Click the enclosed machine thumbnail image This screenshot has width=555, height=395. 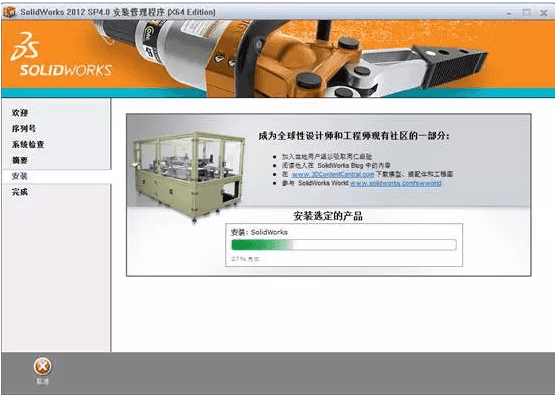pos(188,177)
